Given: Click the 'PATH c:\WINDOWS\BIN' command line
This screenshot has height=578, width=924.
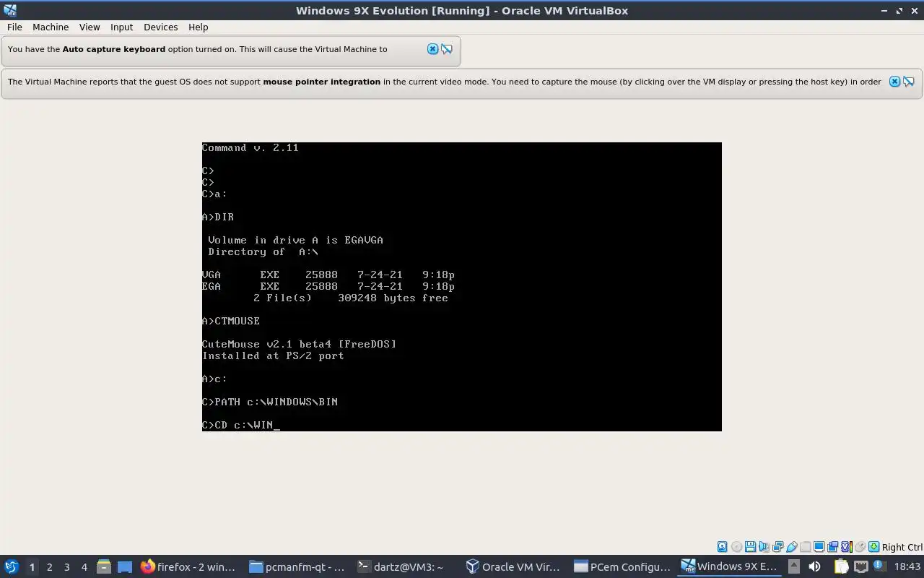Looking at the screenshot, I should [270, 402].
